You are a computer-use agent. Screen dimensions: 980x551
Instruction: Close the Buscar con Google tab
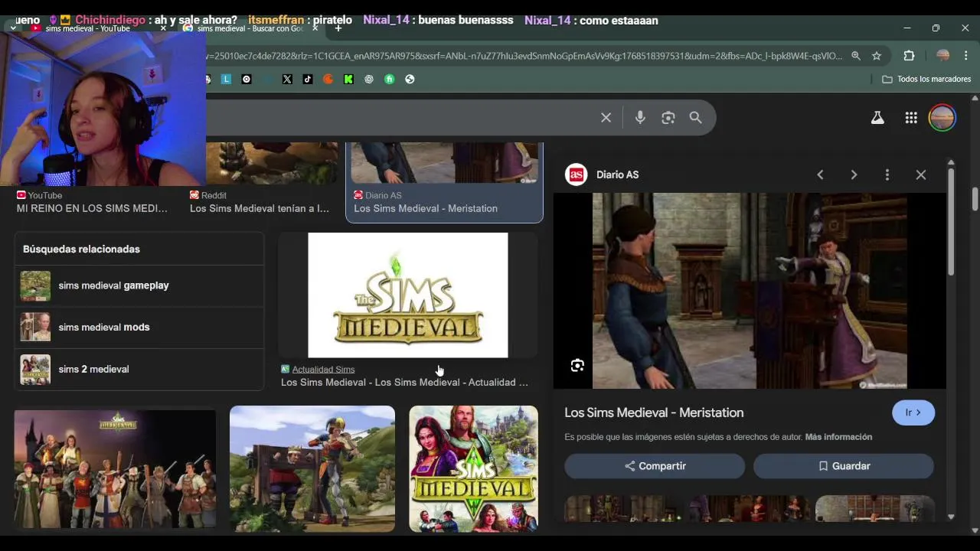316,28
